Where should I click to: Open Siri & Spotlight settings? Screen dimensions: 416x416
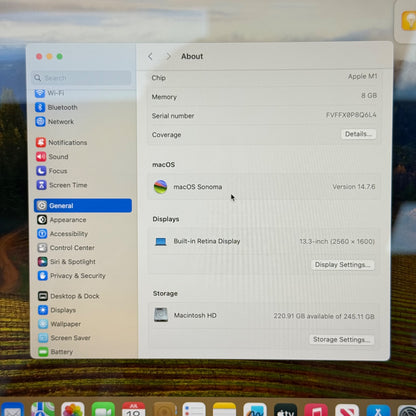click(x=67, y=262)
